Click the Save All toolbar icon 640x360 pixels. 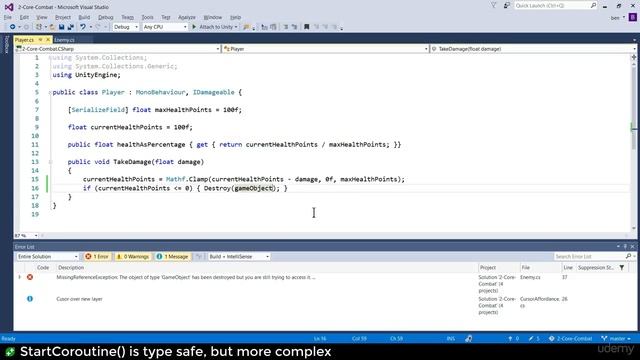pos(70,27)
